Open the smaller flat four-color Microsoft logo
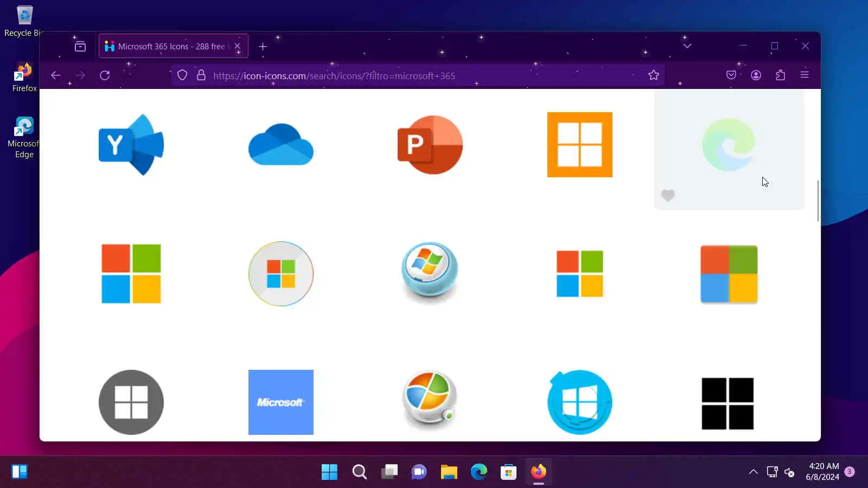Image resolution: width=868 pixels, height=488 pixels. coord(580,274)
